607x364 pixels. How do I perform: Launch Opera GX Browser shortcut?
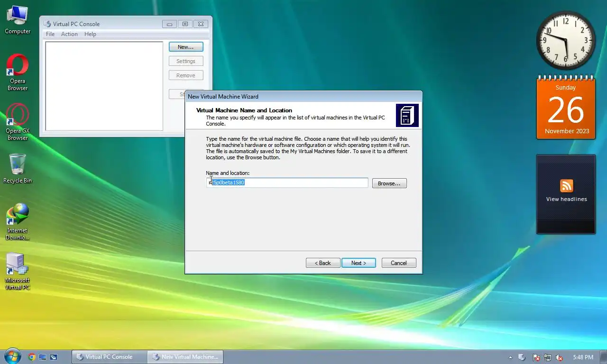pos(18,122)
